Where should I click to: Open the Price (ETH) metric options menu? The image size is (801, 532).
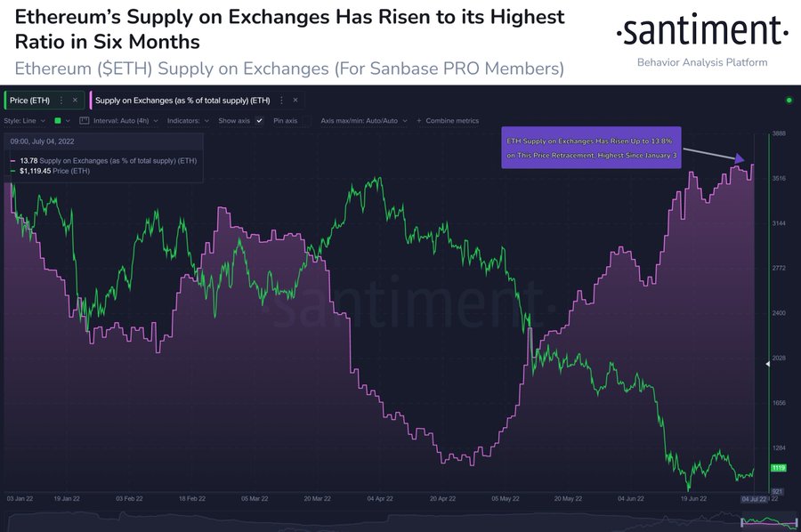point(61,101)
